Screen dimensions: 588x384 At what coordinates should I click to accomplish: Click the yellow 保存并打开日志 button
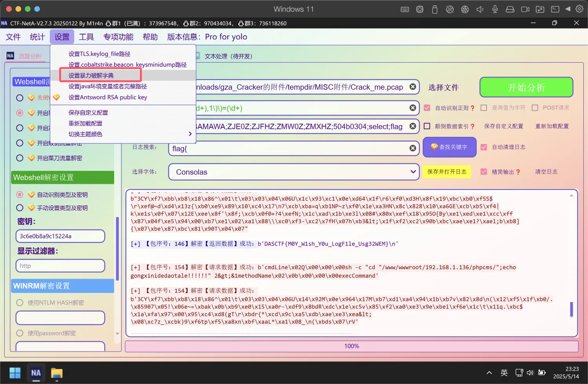(x=447, y=172)
